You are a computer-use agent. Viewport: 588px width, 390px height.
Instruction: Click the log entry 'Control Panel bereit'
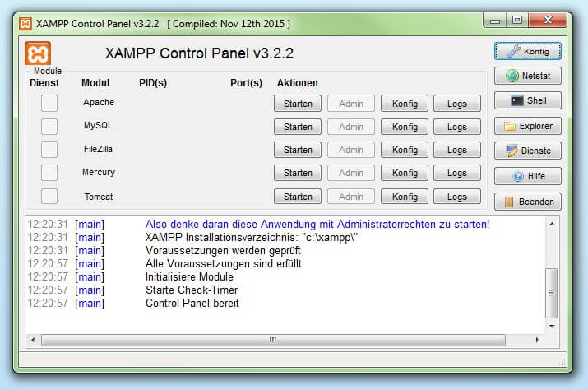[x=191, y=304]
